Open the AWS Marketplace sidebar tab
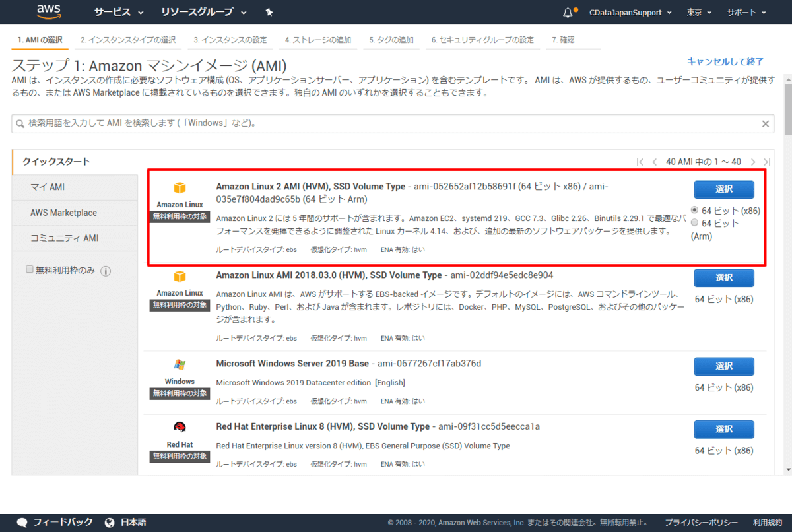 click(75, 213)
